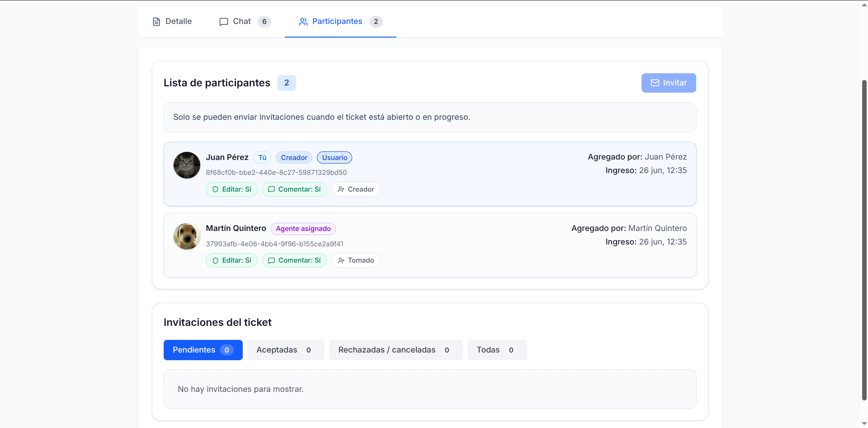Click Juan Pérez's Editar: Sí chip

tap(231, 189)
